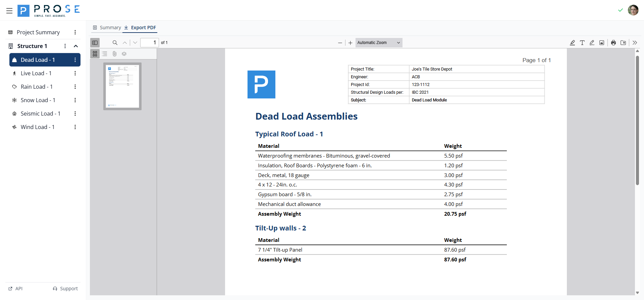Click the 7 1/4" Tilt-up Panel row
Screen dimensions: 644x300
tap(381, 250)
